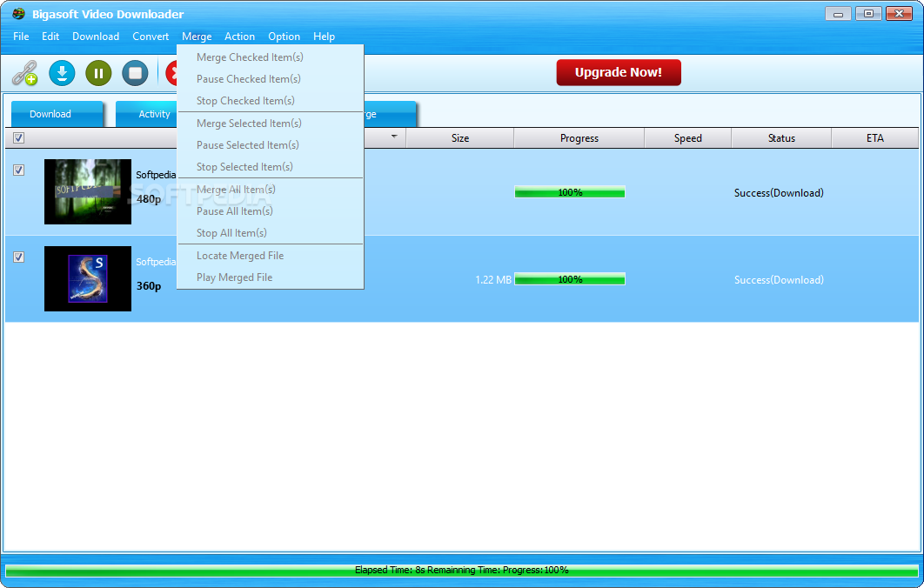Click the 480p resolution label
This screenshot has width=924, height=588.
pos(149,199)
